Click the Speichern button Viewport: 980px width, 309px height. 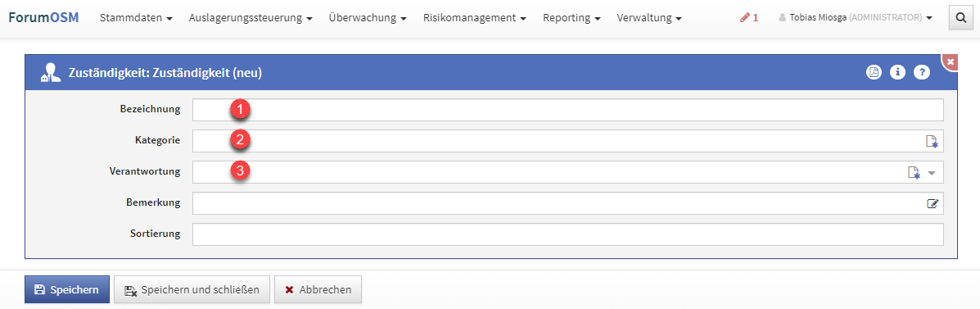tap(67, 289)
